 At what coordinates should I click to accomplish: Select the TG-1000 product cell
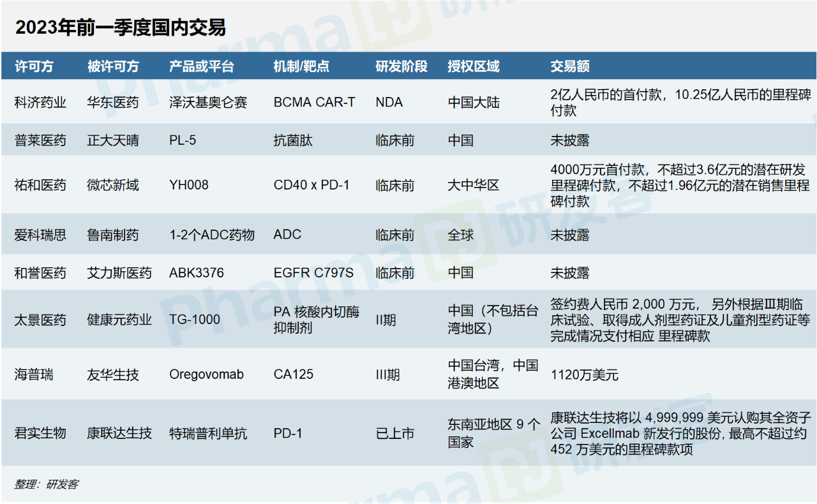point(195,320)
